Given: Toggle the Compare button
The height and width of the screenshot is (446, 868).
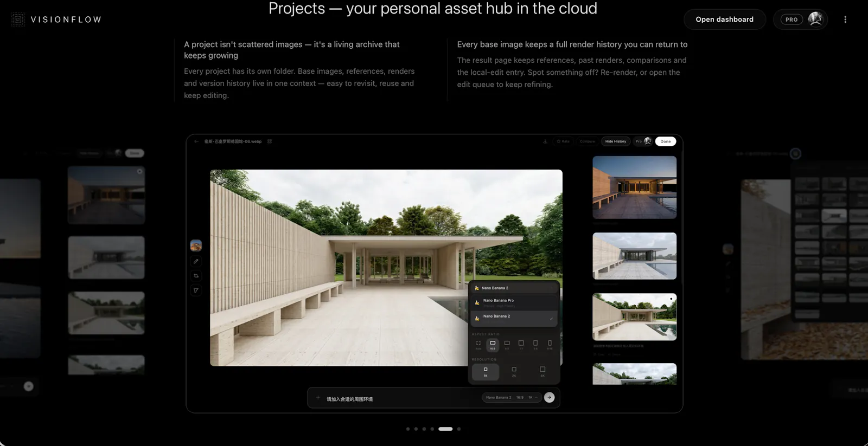Looking at the screenshot, I should [587, 141].
